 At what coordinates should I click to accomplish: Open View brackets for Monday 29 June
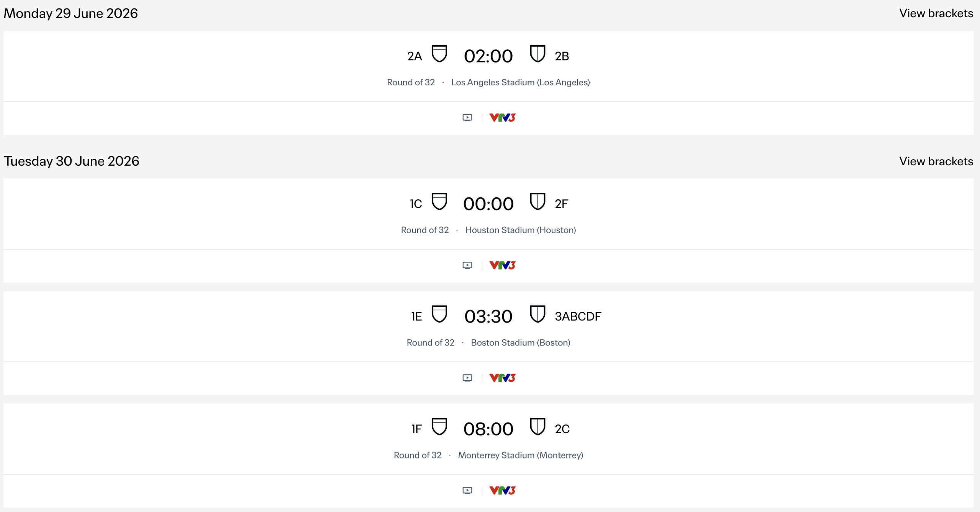click(x=936, y=13)
